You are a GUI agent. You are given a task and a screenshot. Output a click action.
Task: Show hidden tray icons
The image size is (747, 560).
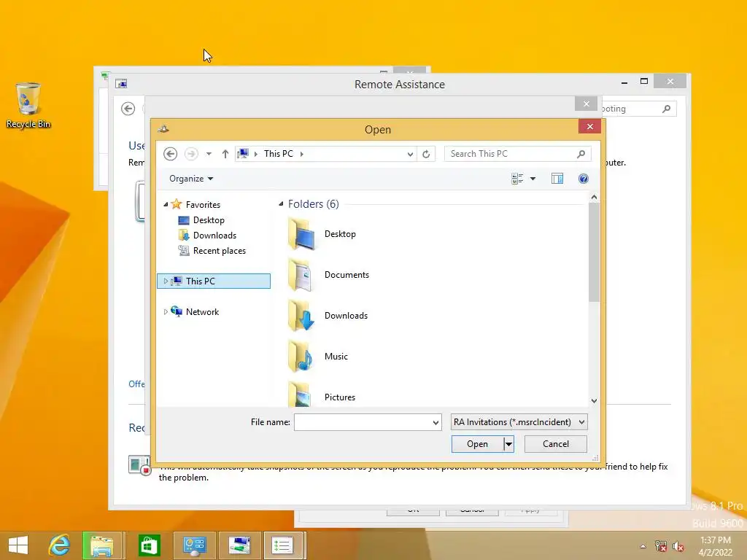click(x=643, y=546)
